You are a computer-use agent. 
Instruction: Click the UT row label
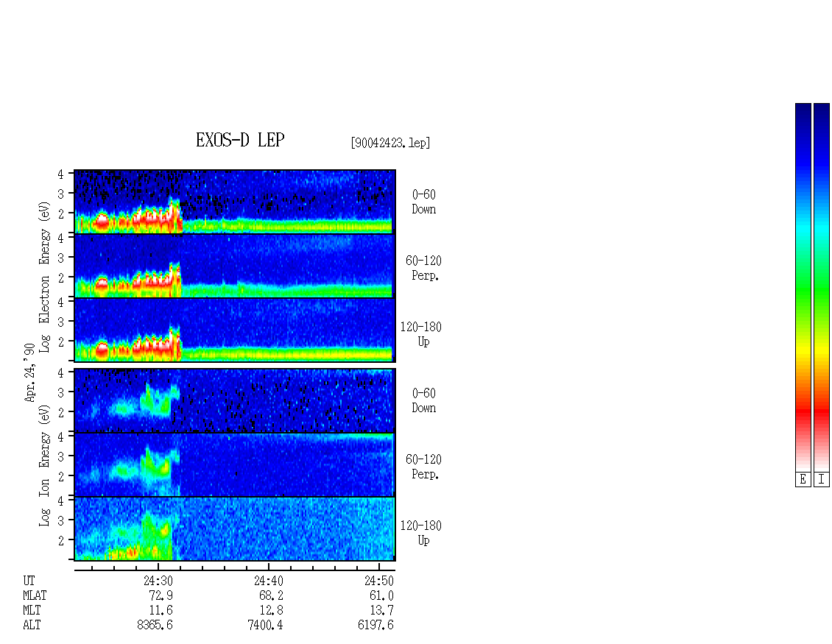(x=29, y=581)
